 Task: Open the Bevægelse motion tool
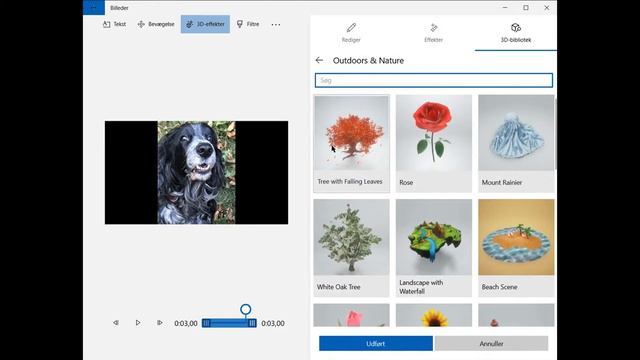156,24
